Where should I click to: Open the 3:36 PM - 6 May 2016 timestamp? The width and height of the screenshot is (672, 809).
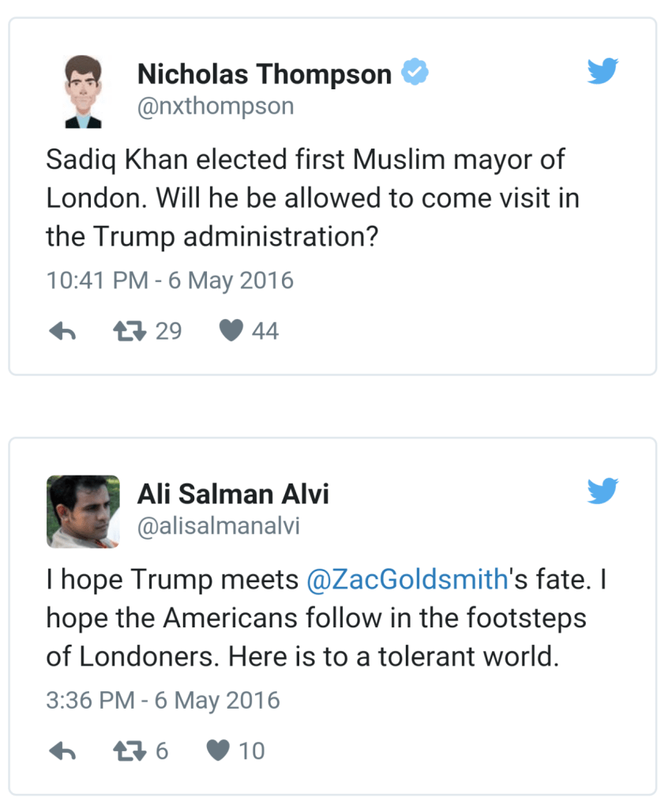[x=163, y=700]
